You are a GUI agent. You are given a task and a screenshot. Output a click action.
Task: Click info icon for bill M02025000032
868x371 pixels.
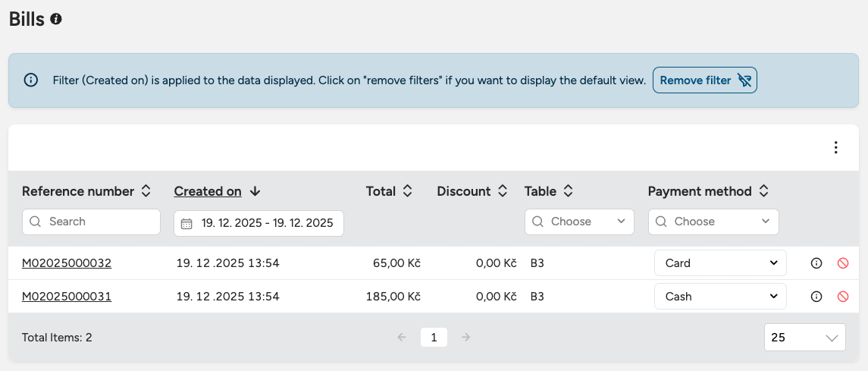[x=816, y=263]
